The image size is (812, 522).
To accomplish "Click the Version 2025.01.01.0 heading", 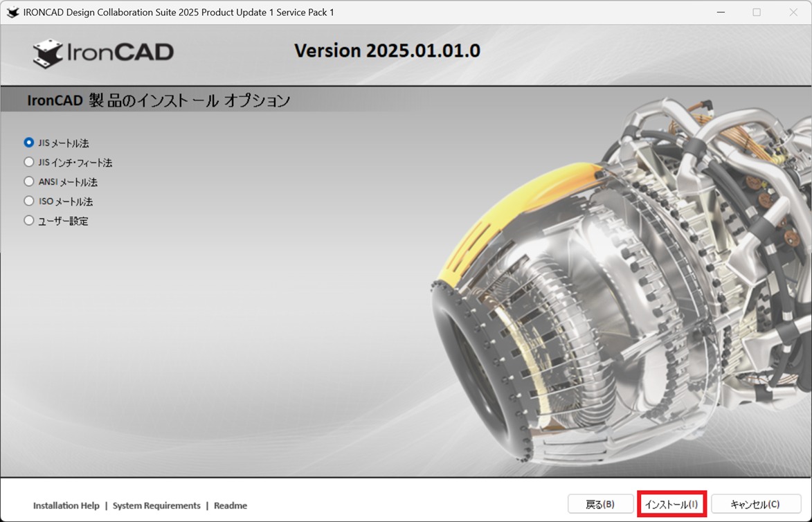I will point(387,50).
